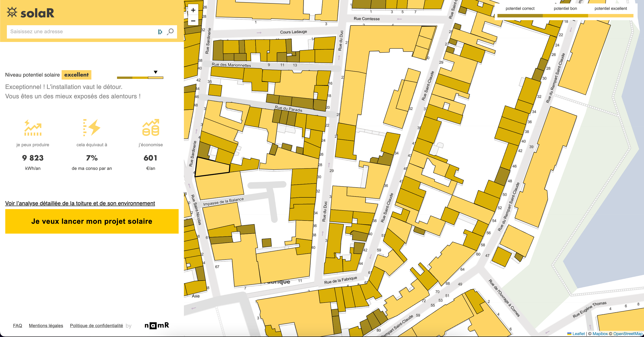644x337 pixels.
Task: Click the 'potentiel correct' legend item
Action: (520, 8)
